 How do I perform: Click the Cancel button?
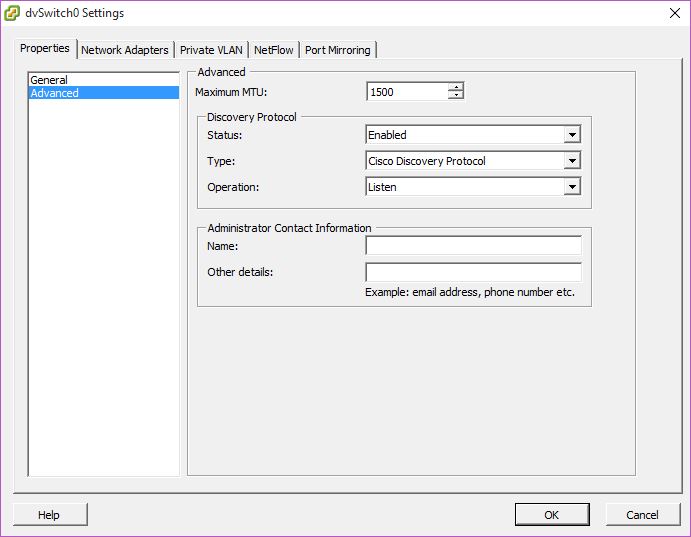coord(642,515)
